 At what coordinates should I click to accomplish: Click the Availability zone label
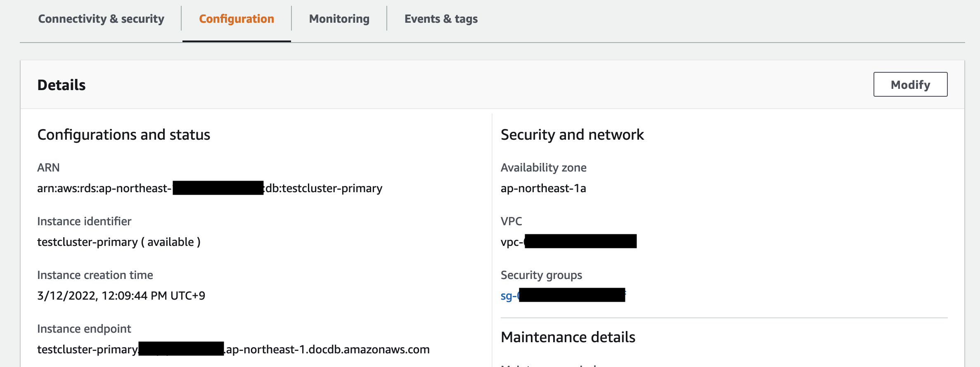coord(543,168)
